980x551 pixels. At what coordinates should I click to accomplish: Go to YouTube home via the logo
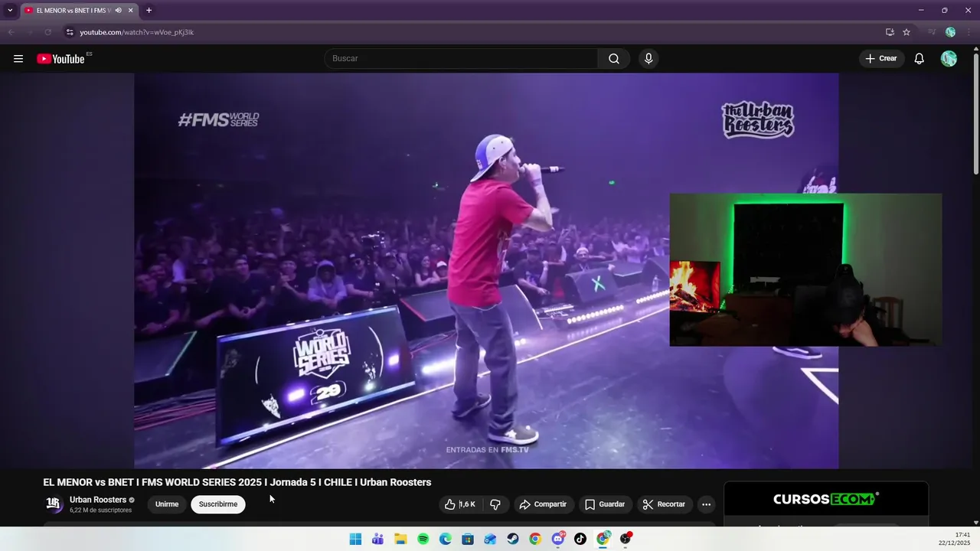coord(60,59)
